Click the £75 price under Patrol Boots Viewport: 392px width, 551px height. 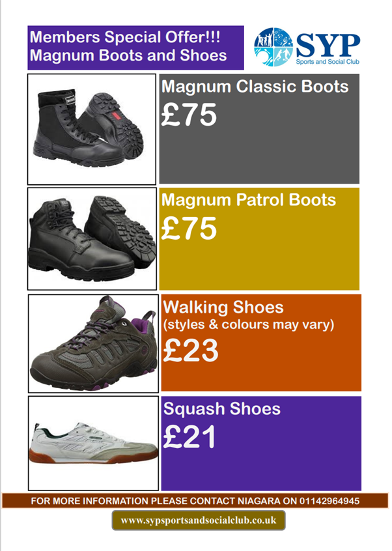[x=189, y=229]
